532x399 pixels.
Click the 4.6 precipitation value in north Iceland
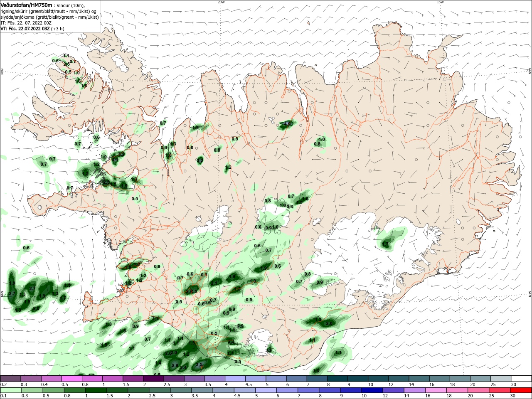tap(287, 123)
